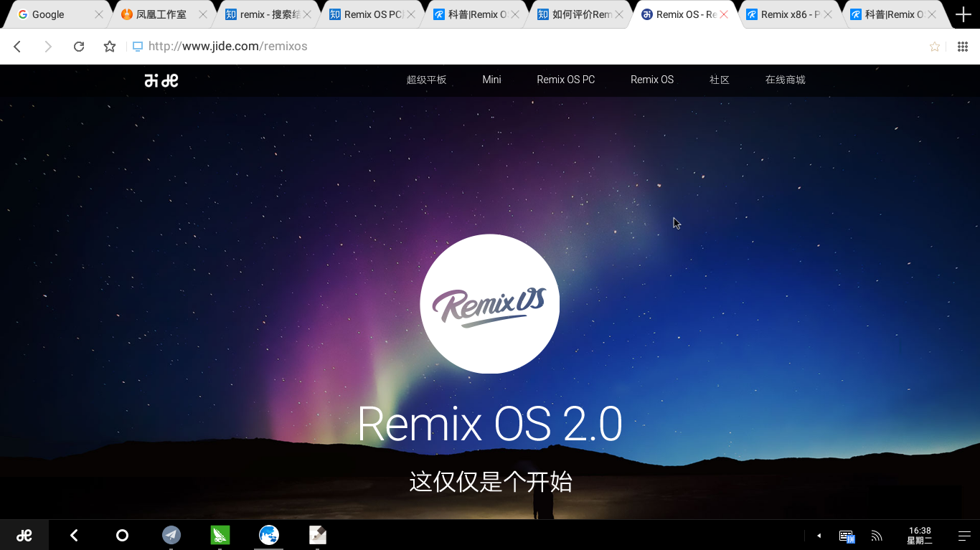Screen dimensions: 980x550
Task: Collapse the system tray with the left arrow
Action: point(819,535)
